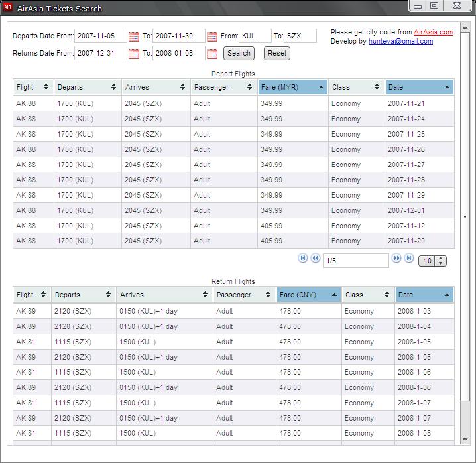The height and width of the screenshot is (463, 476).
Task: Sort depart flights by Flight column
Action: point(33,87)
